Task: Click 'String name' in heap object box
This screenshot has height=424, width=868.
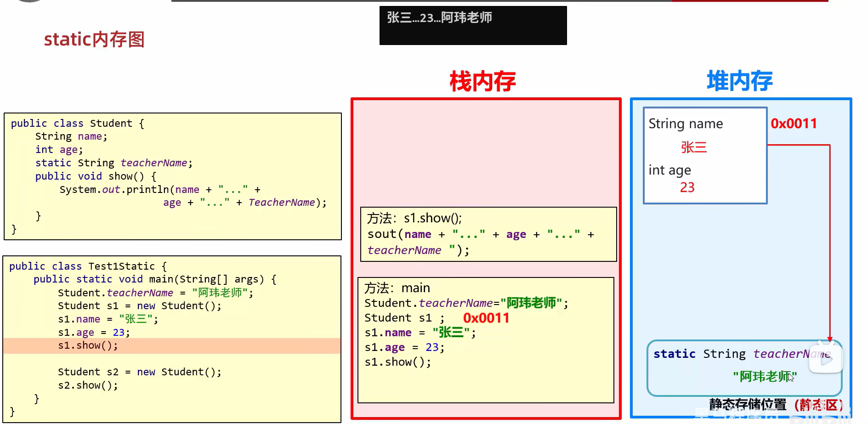Action: coord(686,124)
